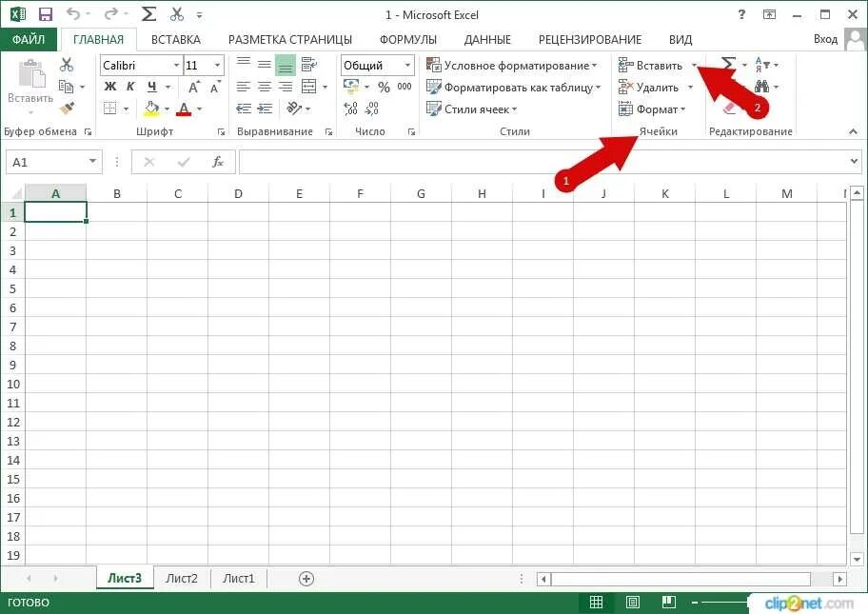Open sheet tab Лист2
Viewport: 868px width, 614px height.
tap(182, 578)
